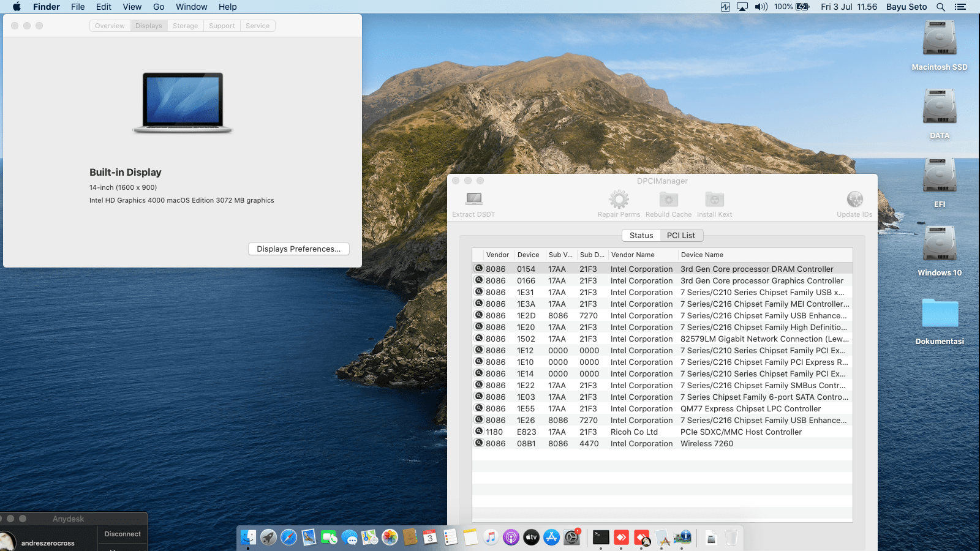Select the PCI List tab

click(680, 236)
